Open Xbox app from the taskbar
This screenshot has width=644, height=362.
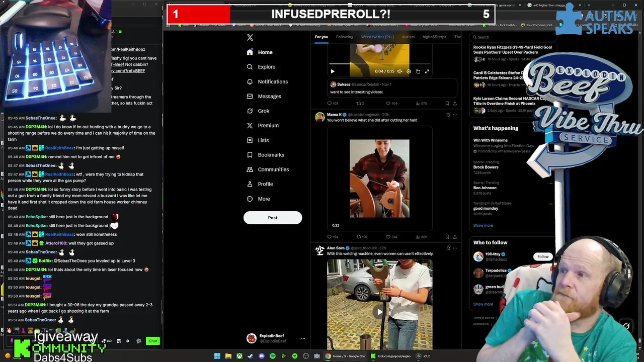[x=239, y=356]
